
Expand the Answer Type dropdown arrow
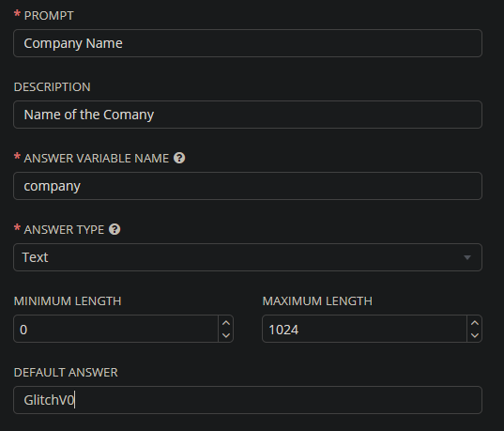click(467, 257)
